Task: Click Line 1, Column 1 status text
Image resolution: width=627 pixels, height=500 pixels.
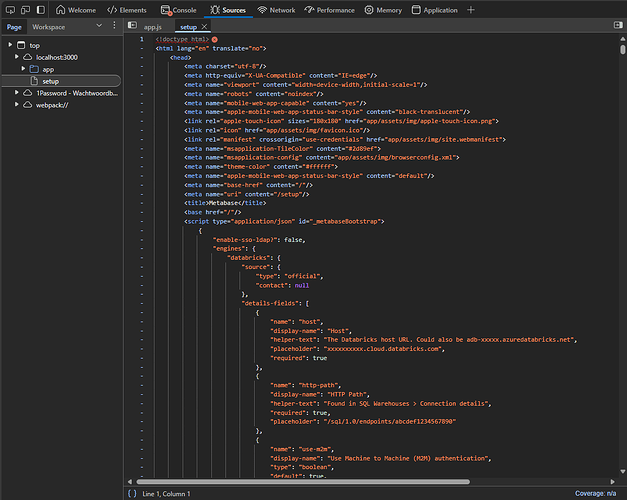Action: (166, 494)
